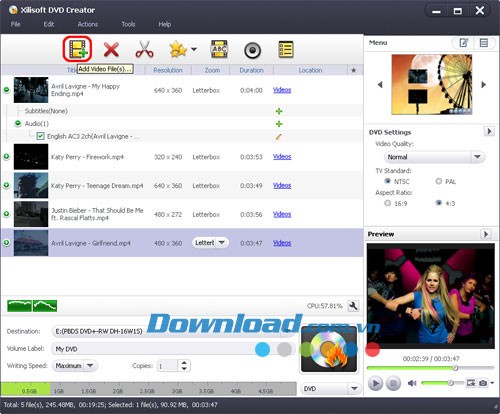This screenshot has width=500, height=414.
Task: Click the CPU usage graph
Action: coord(32,306)
